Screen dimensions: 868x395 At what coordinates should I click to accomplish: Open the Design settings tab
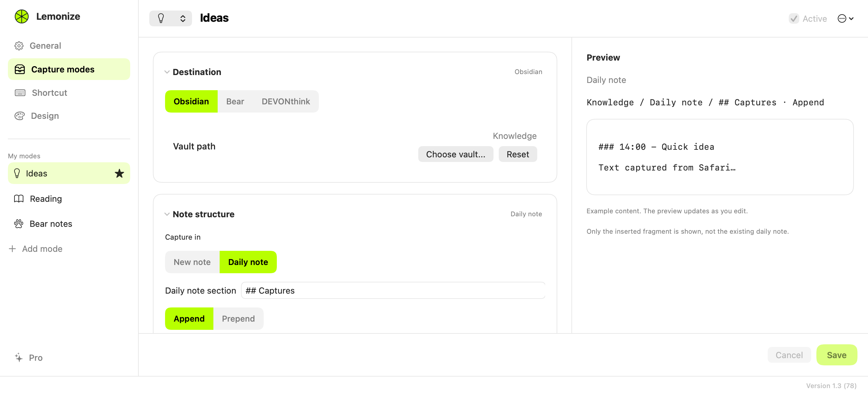click(x=69, y=116)
